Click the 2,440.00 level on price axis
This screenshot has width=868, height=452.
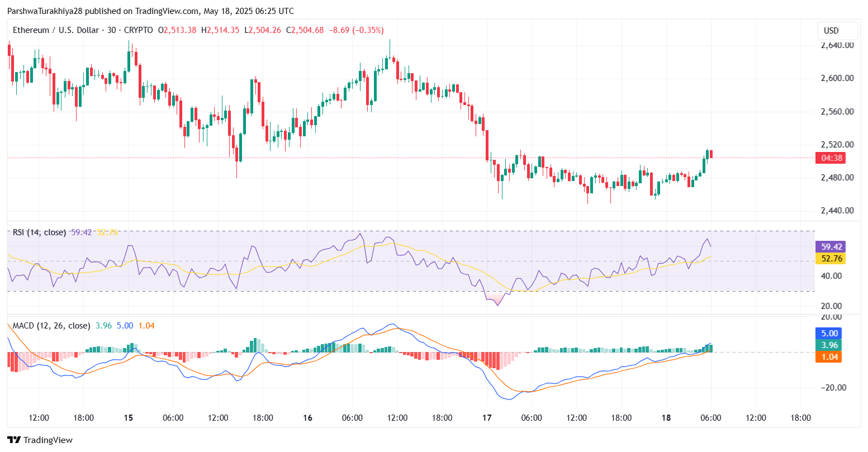click(837, 211)
